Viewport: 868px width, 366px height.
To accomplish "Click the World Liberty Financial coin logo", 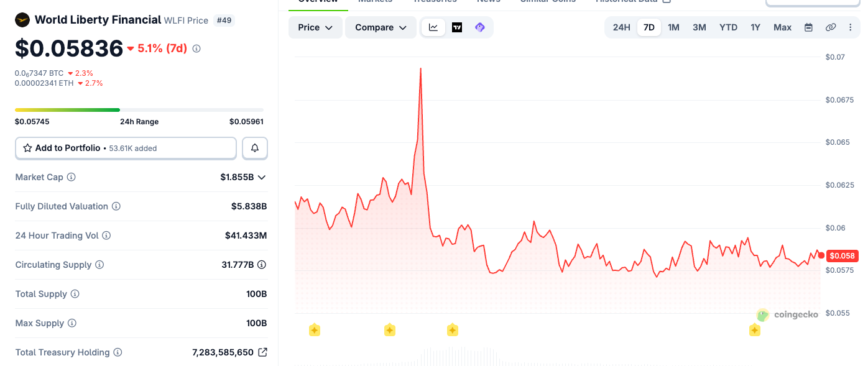I will click(22, 20).
